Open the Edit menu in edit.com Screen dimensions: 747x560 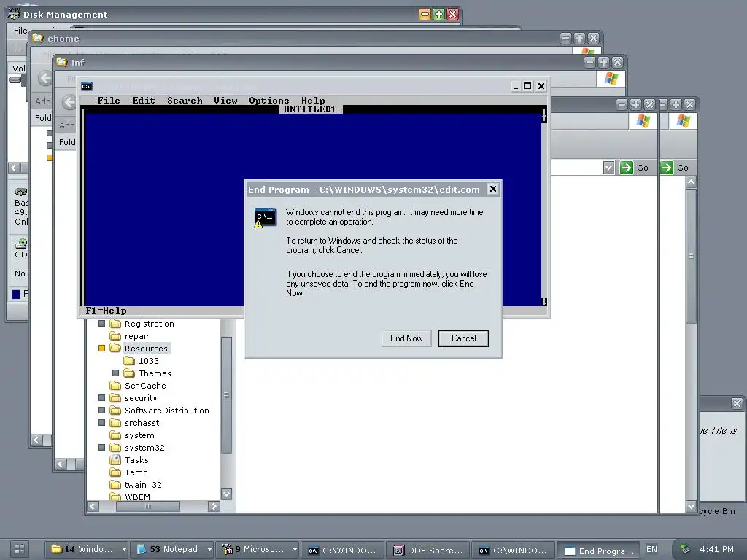(144, 101)
